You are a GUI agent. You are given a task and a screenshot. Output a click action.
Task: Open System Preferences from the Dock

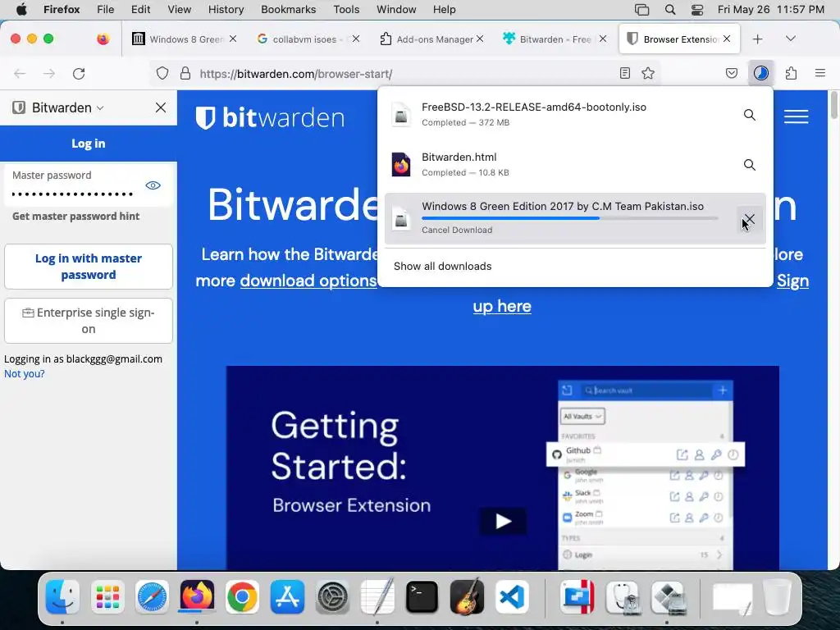(x=332, y=597)
